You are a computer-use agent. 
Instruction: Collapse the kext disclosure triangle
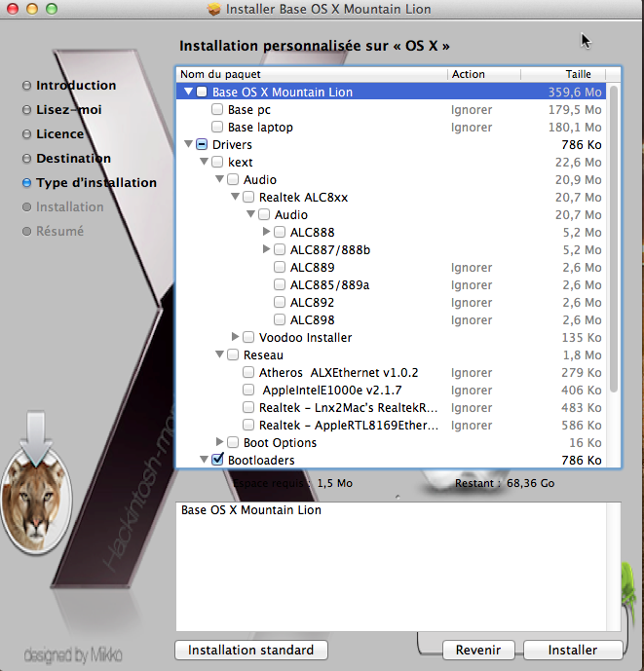[205, 162]
